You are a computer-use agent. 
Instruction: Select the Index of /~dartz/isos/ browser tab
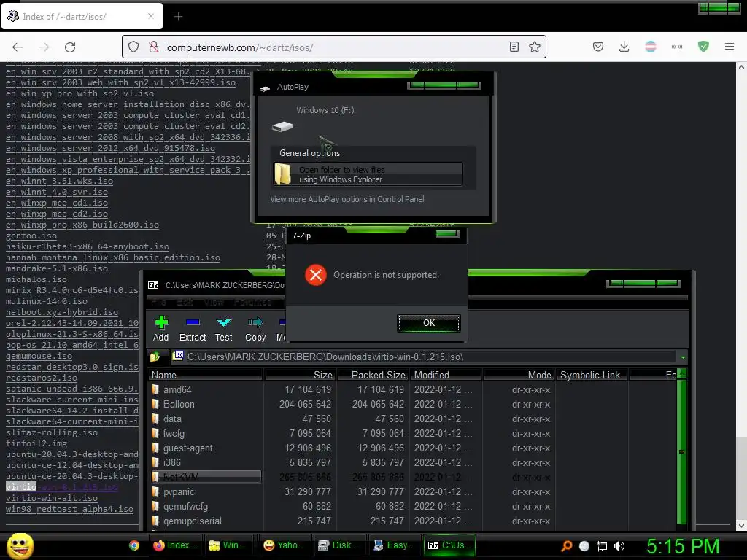(82, 17)
